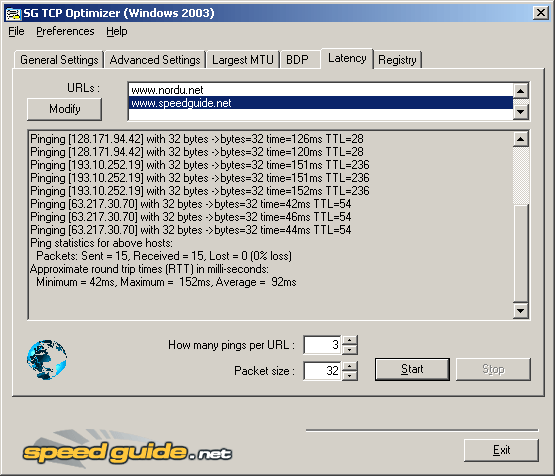Click the line with time=42ms TTL=54
Screen dimensions: 555x476
pos(191,204)
